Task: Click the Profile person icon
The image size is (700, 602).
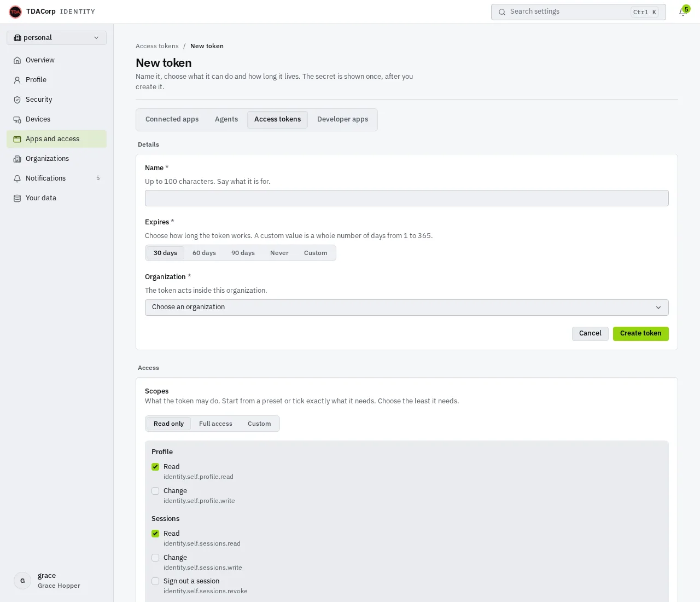Action: [x=17, y=80]
